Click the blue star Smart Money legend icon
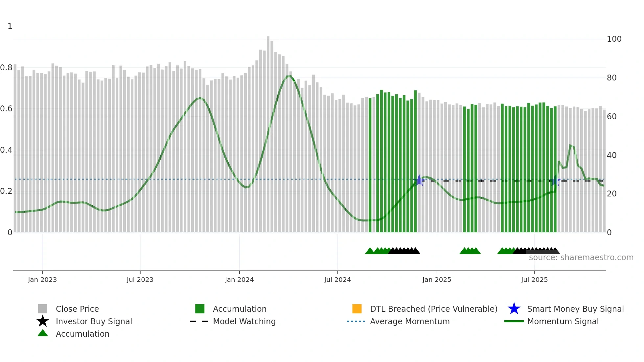The image size is (644, 362). [514, 309]
